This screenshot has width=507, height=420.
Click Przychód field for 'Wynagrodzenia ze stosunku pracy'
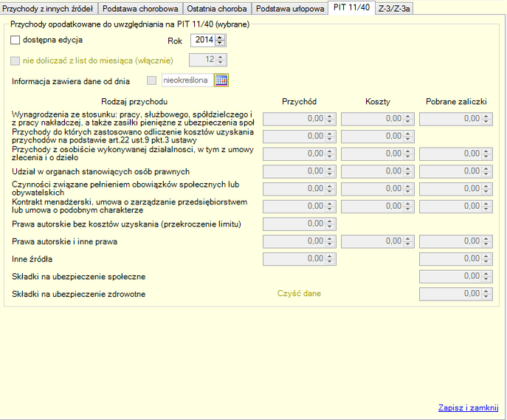pyautogui.click(x=294, y=119)
